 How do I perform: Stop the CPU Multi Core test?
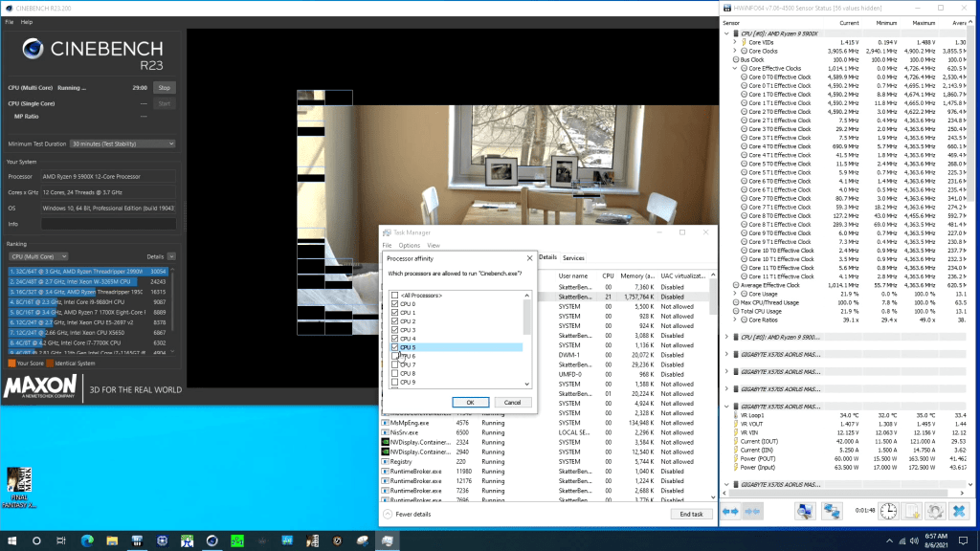165,88
